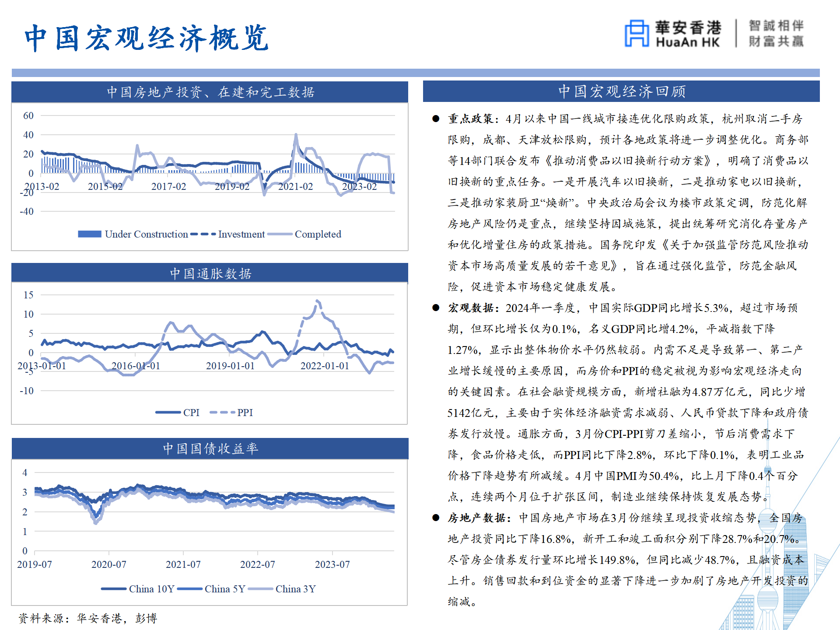Click the '2017-02' axis label

pyautogui.click(x=169, y=186)
